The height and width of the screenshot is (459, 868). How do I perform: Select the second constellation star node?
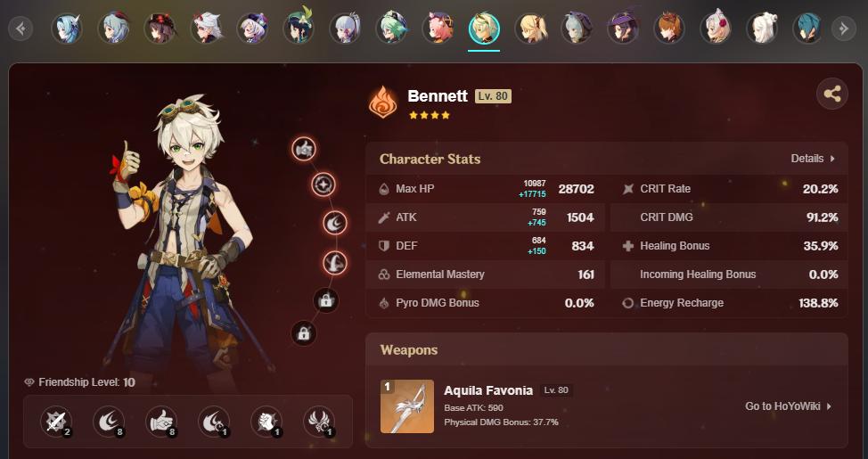point(323,184)
